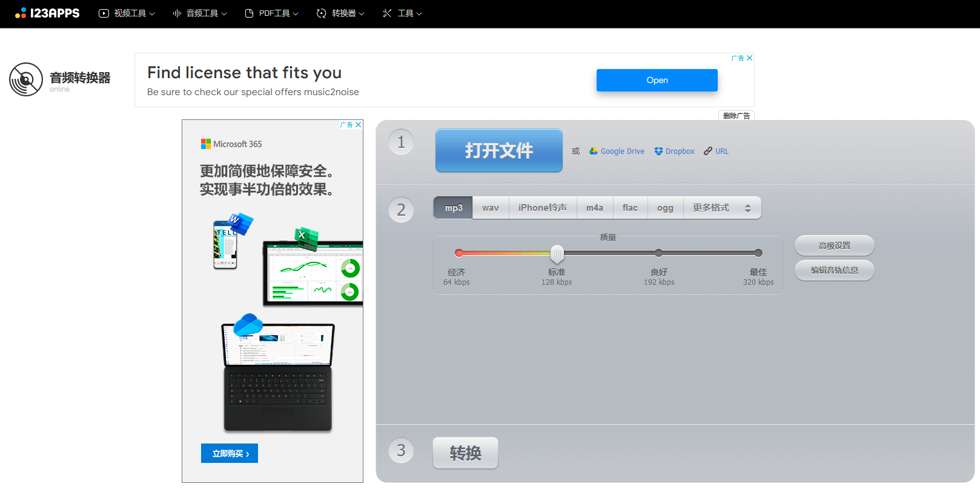Click the 音频转换器 title text
The image size is (980, 495).
pos(80,78)
